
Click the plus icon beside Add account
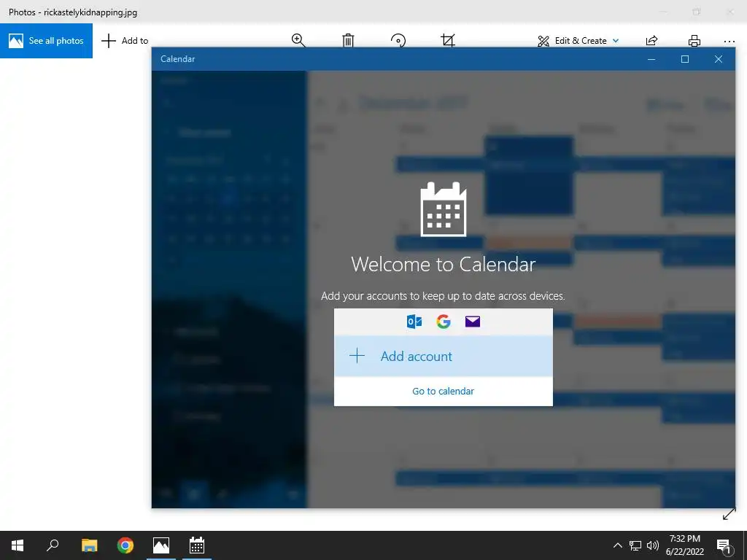357,356
